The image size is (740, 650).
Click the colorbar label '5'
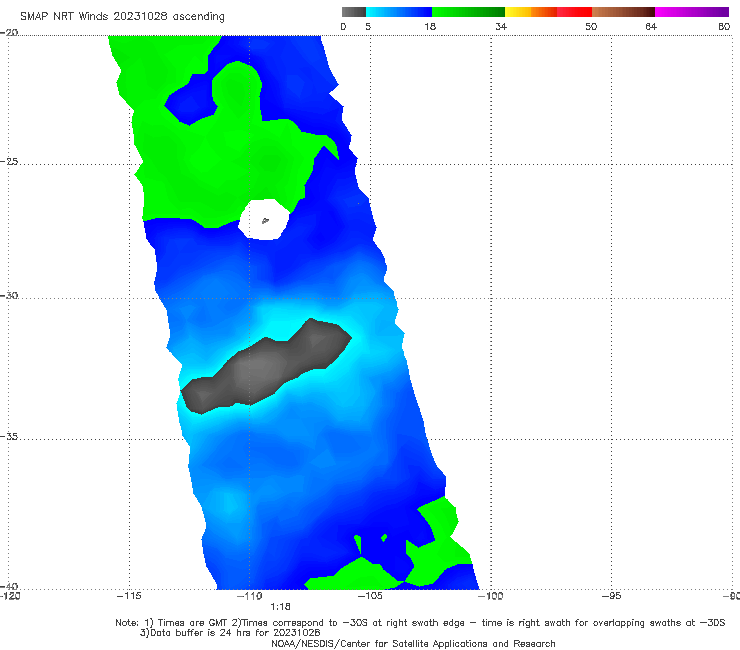point(368,27)
